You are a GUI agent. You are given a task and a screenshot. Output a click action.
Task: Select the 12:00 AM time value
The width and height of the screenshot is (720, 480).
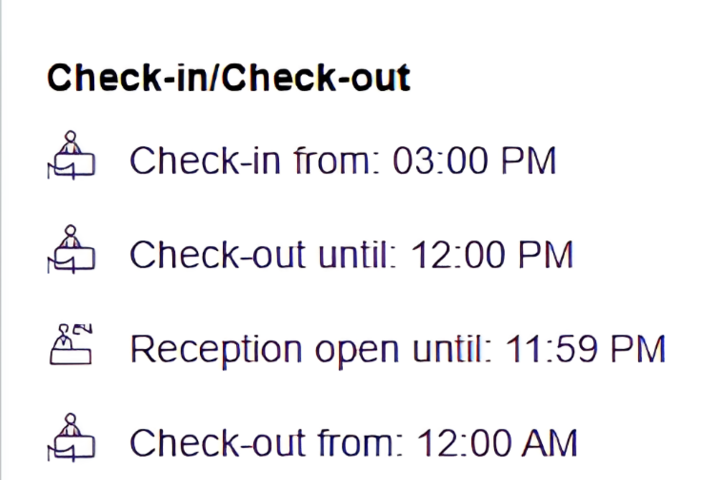pyautogui.click(x=497, y=443)
